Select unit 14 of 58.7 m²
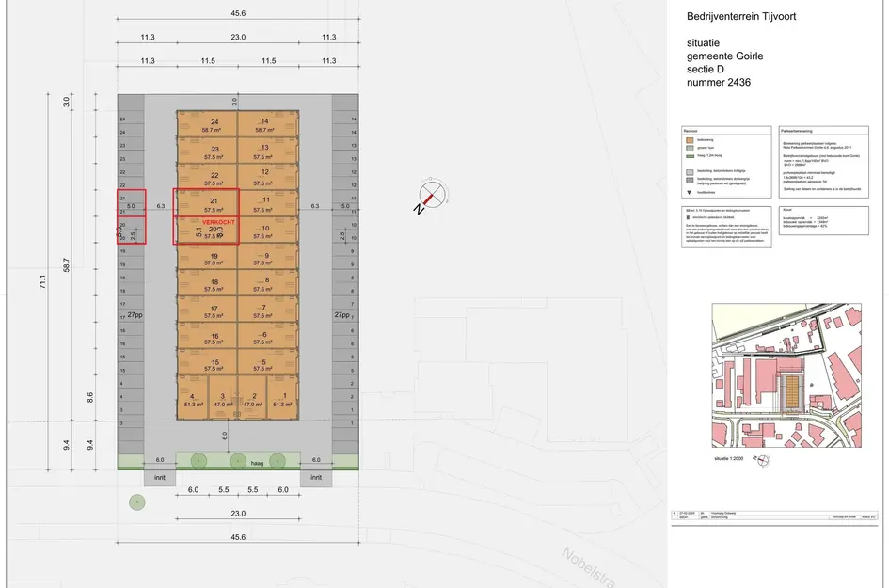Screen dimensions: 889x588 (x=265, y=126)
